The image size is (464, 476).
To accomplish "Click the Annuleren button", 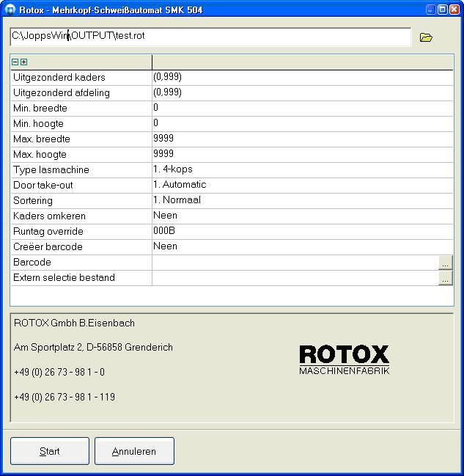I will [x=134, y=451].
